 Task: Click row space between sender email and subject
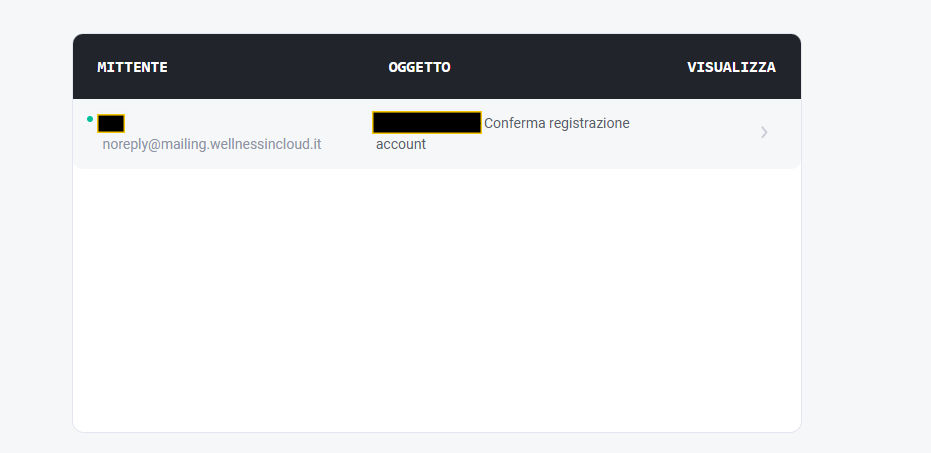347,134
